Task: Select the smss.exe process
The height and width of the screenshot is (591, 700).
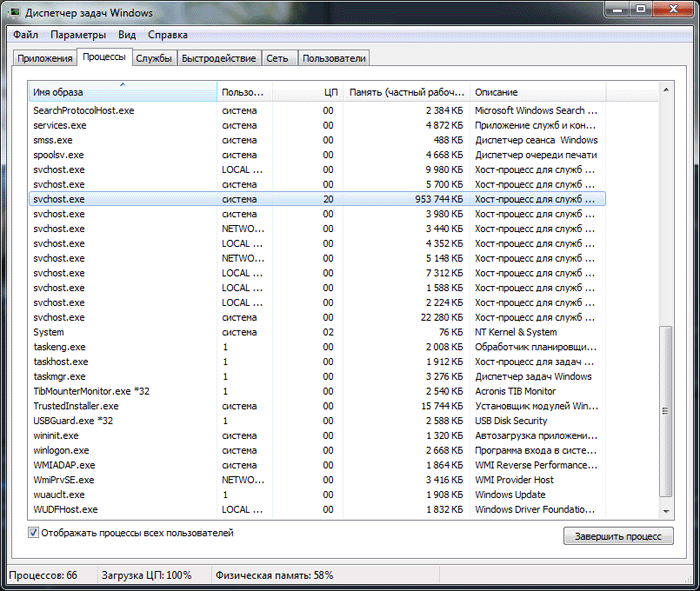Action: click(317, 140)
